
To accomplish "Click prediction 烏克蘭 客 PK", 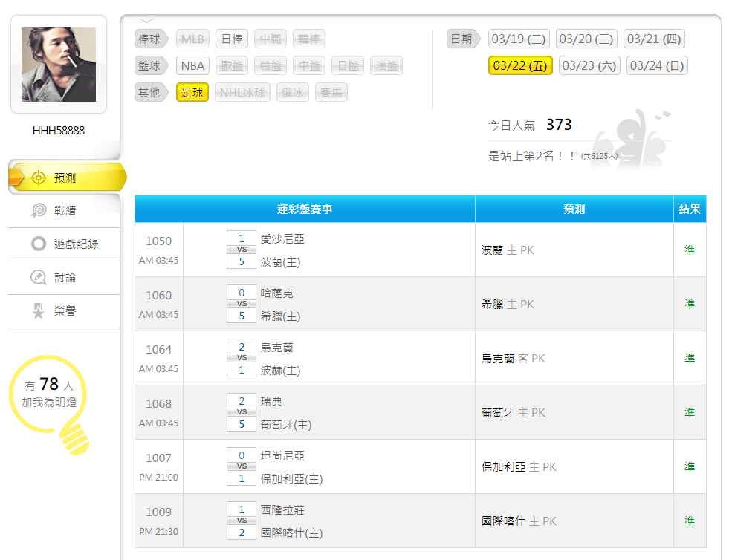I will click(514, 359).
